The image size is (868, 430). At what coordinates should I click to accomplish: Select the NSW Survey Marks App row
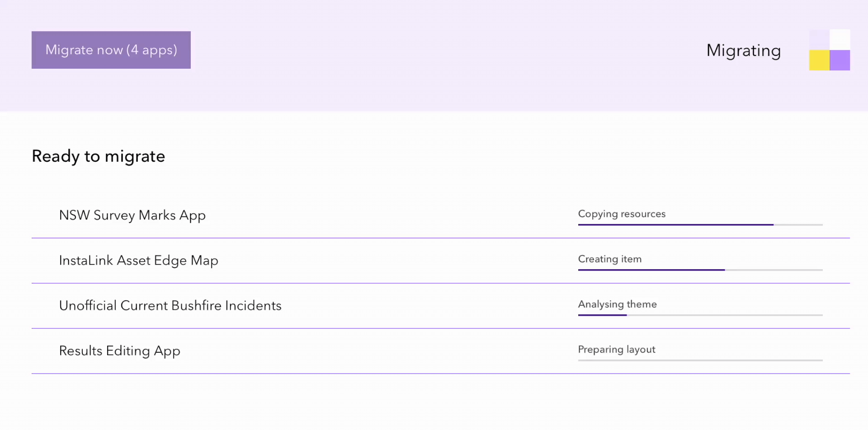point(441,215)
